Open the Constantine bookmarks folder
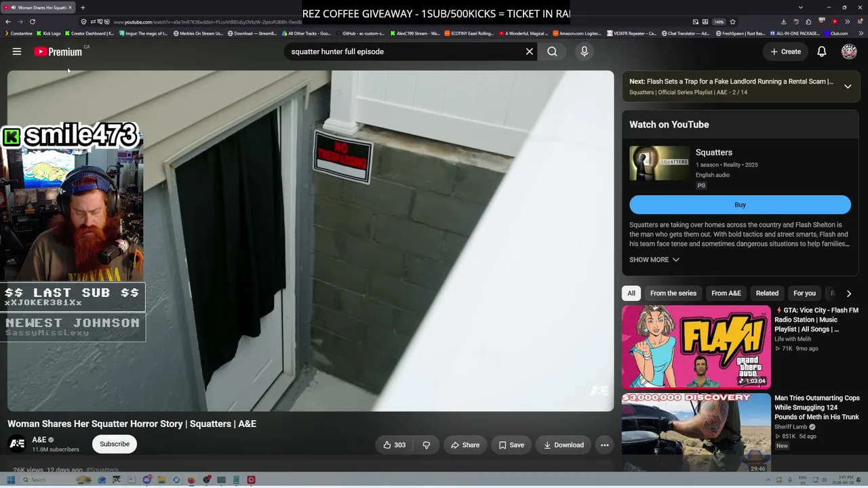 coord(18,33)
